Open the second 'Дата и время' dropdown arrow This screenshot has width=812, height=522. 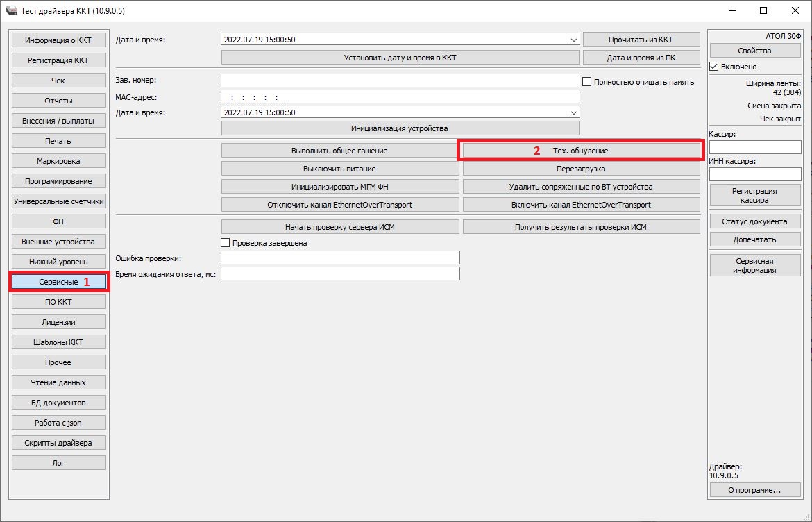point(573,112)
